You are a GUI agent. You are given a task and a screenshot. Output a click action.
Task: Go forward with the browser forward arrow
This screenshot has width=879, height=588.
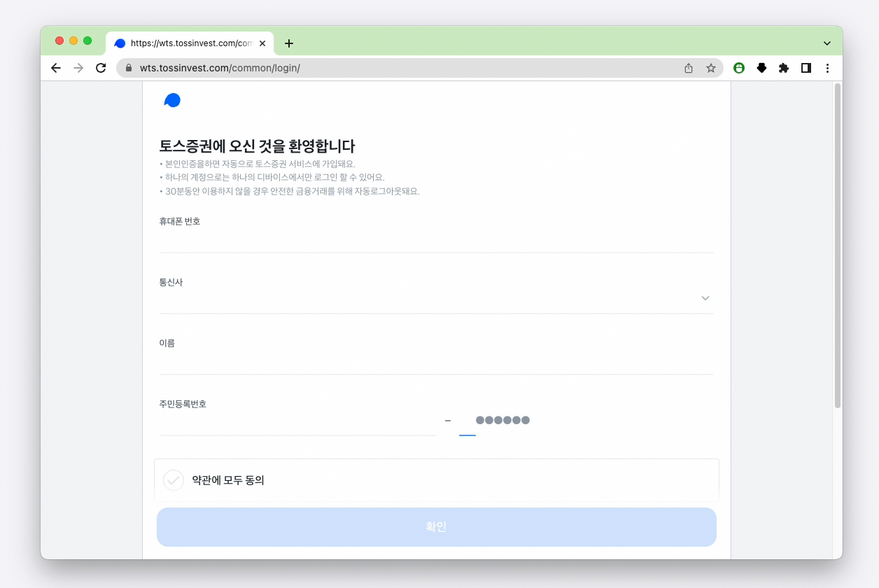click(x=78, y=68)
